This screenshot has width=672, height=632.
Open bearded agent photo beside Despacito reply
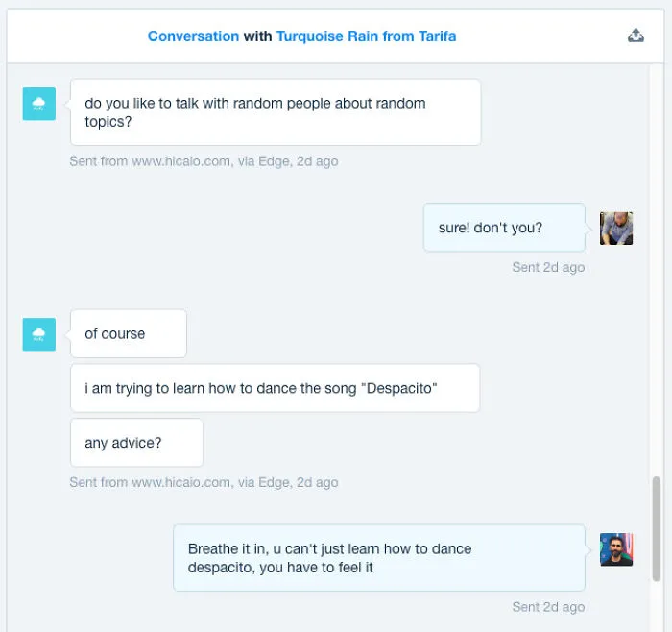[616, 549]
